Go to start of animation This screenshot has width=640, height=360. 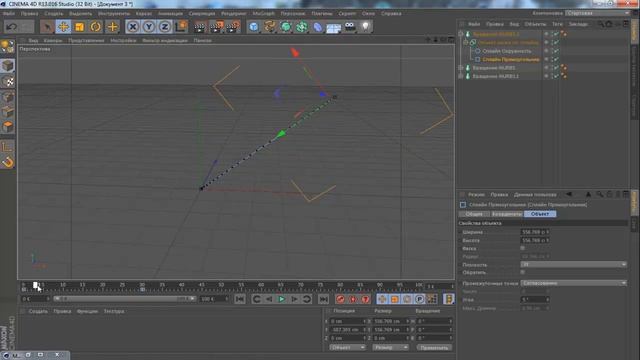[x=240, y=299]
